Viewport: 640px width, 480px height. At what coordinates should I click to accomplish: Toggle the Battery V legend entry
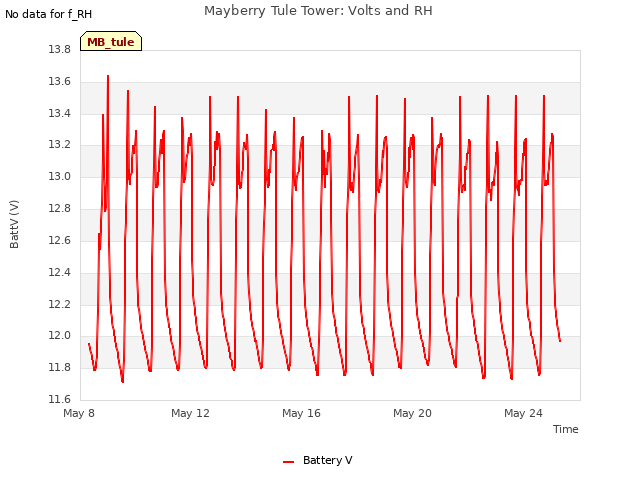[318, 460]
